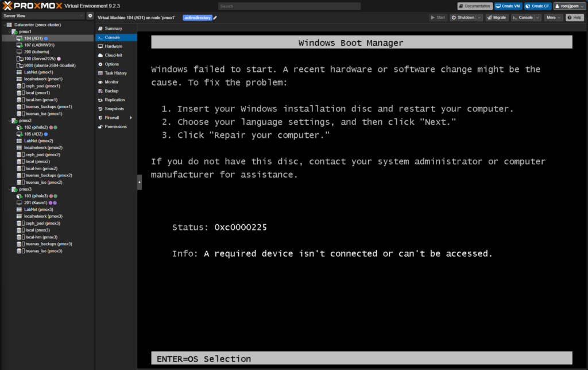
Task: View Task History
Action: tap(116, 73)
